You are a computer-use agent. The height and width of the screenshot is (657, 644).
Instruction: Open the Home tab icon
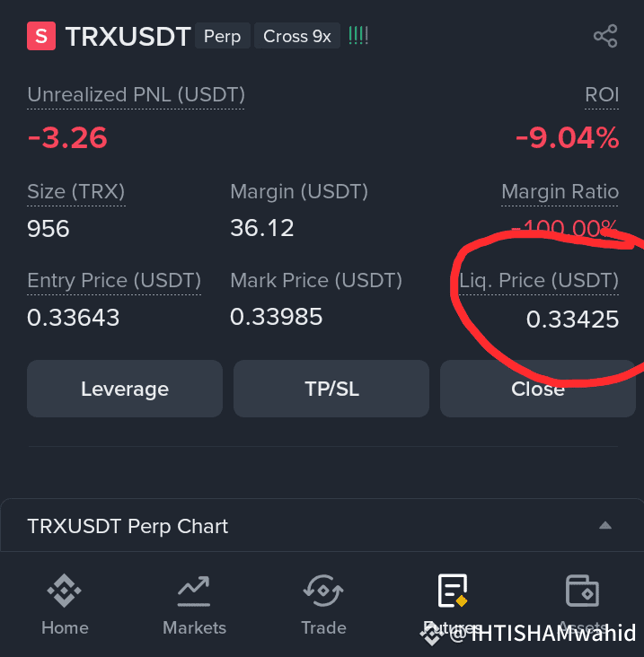[64, 591]
